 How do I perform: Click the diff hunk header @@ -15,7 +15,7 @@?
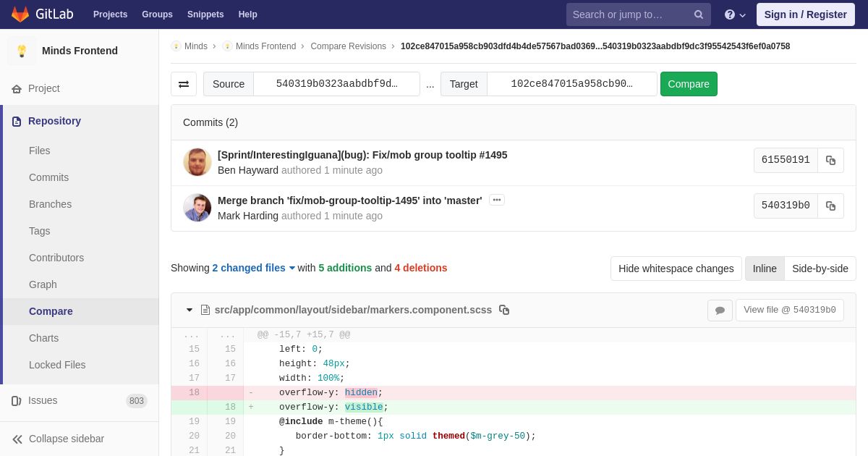pyautogui.click(x=304, y=335)
